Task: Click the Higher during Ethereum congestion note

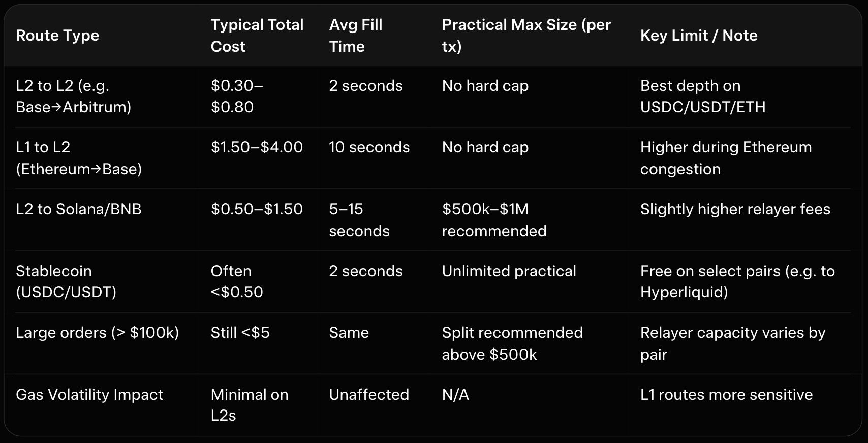Action: (726, 158)
